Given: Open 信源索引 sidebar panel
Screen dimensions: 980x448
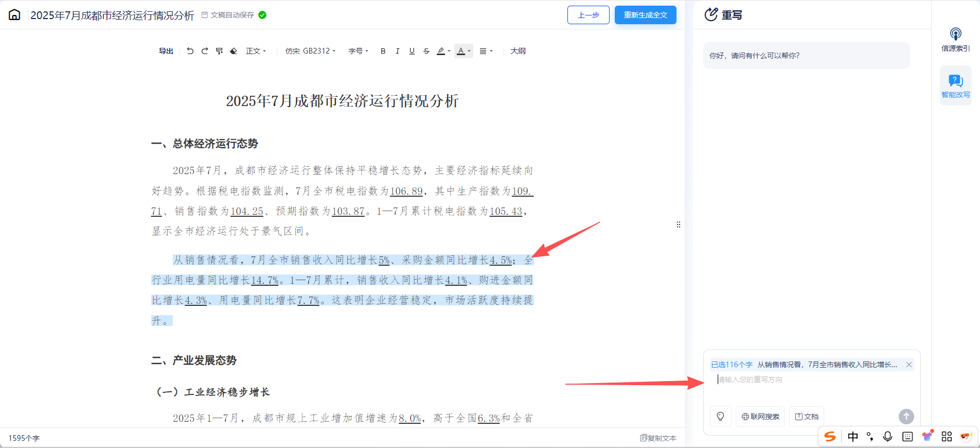Looking at the screenshot, I should [956, 40].
